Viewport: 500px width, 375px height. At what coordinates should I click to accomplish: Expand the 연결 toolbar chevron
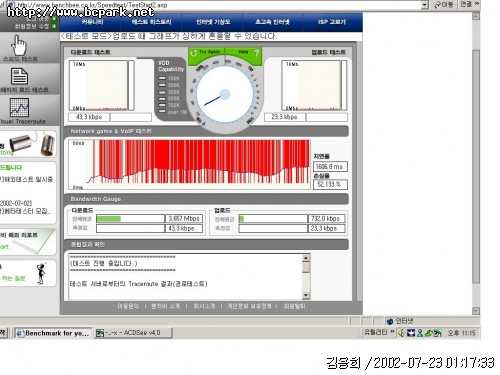click(477, 4)
